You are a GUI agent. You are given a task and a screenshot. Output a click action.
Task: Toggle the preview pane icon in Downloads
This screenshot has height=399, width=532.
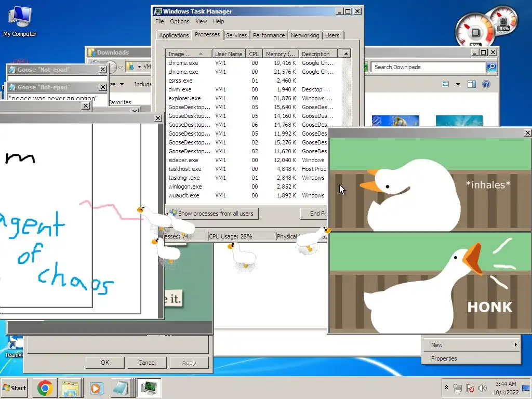[x=472, y=84]
